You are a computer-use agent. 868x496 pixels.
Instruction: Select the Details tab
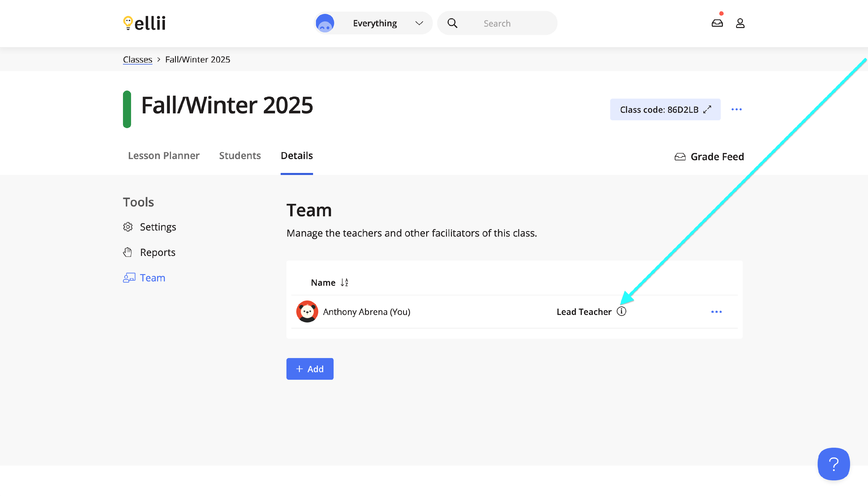[297, 156]
